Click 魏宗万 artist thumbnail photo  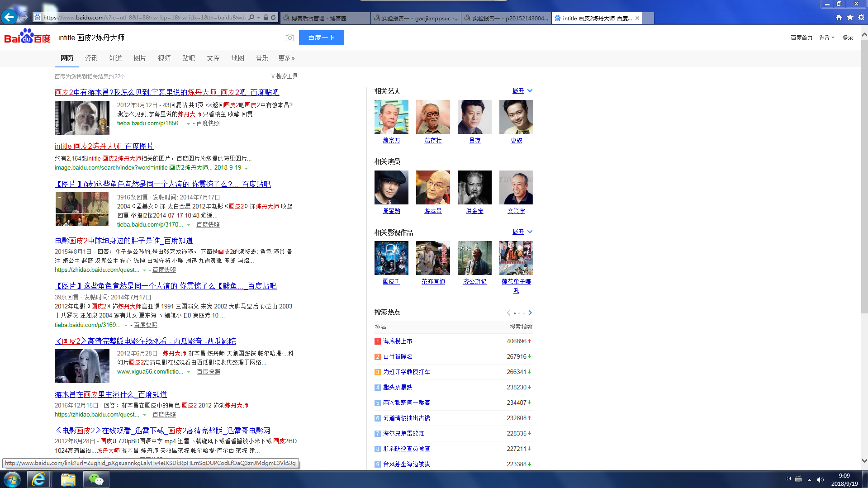[391, 117]
